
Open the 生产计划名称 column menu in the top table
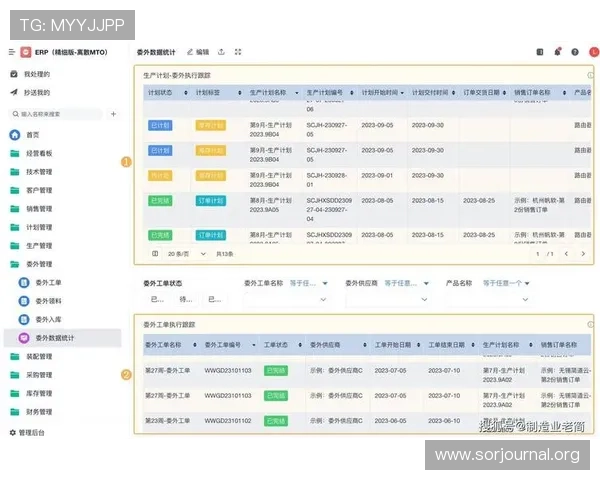tap(297, 93)
